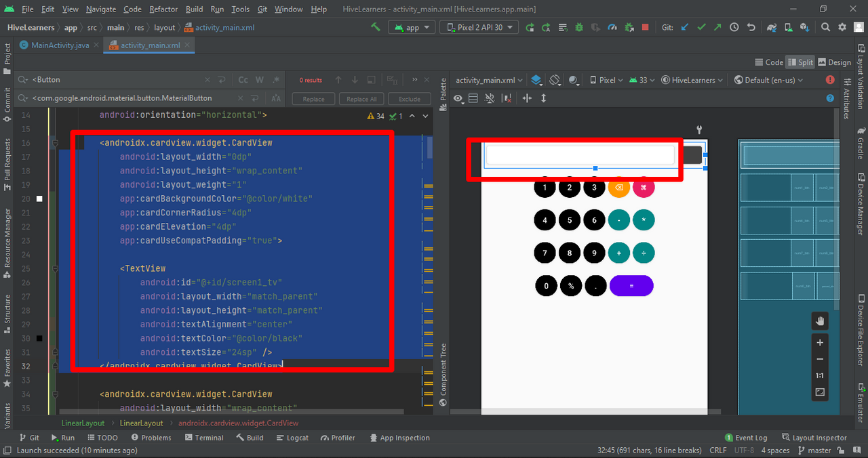This screenshot has width=868, height=458.
Task: Open the HiveLearners theme dropdown
Action: click(693, 80)
